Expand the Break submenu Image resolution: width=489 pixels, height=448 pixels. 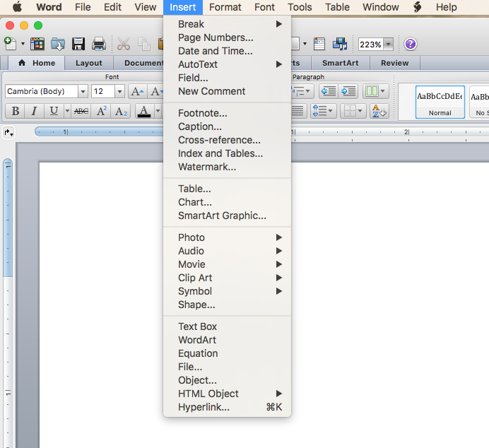point(227,24)
